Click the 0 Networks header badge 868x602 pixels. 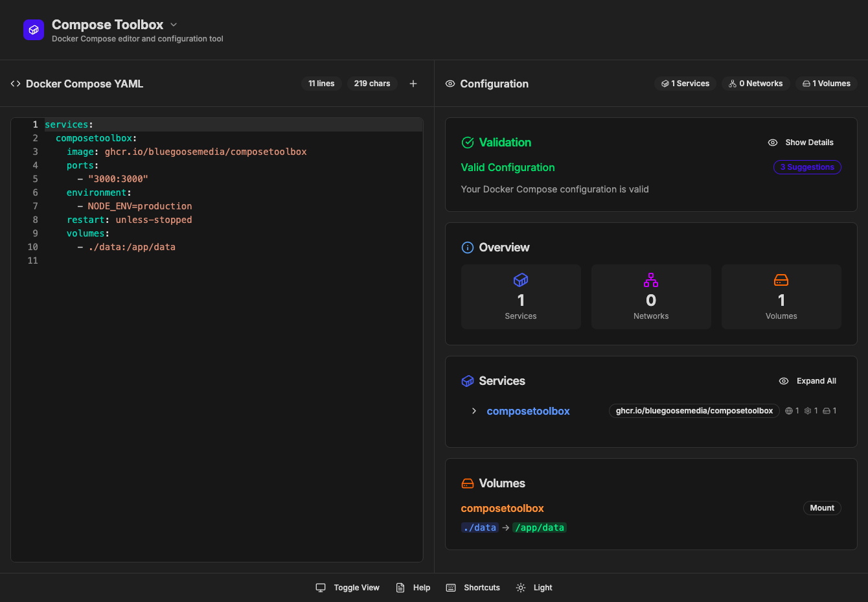(756, 84)
